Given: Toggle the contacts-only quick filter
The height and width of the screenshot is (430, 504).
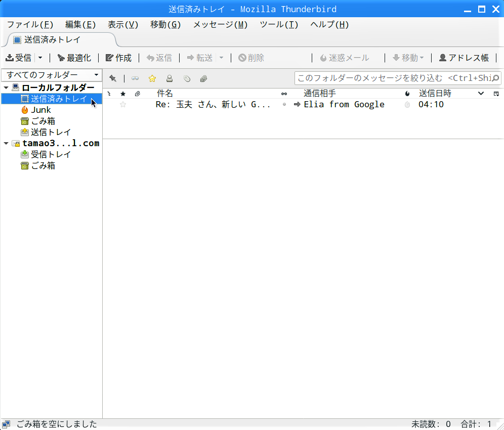Looking at the screenshot, I should pyautogui.click(x=170, y=78).
